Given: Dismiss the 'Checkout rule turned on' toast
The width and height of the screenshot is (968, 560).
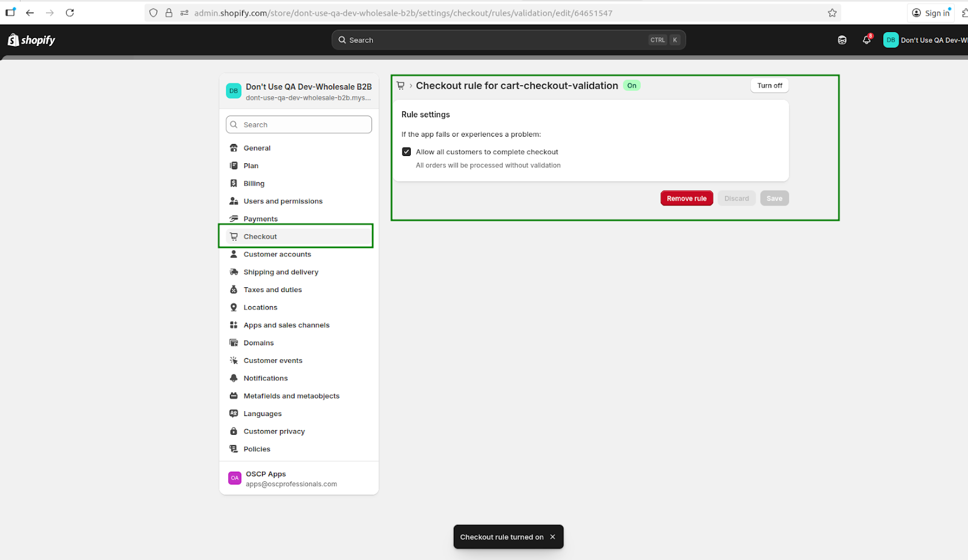Looking at the screenshot, I should (x=552, y=537).
